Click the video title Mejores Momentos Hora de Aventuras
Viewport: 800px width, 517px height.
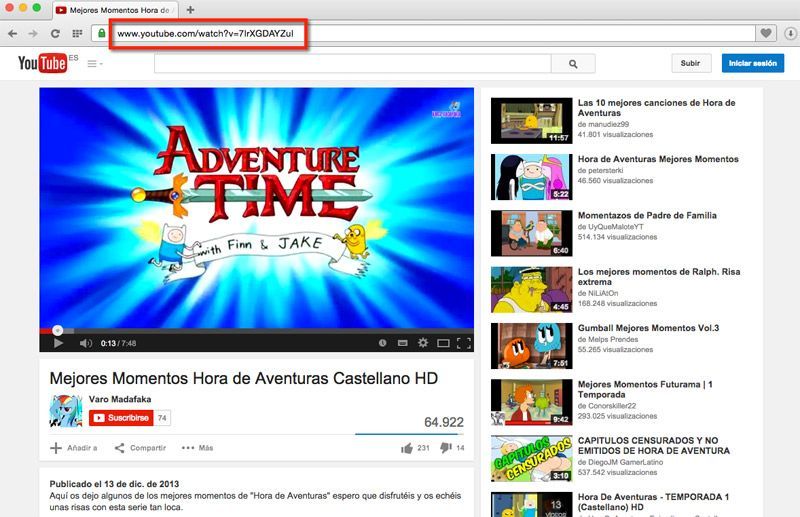(x=244, y=379)
